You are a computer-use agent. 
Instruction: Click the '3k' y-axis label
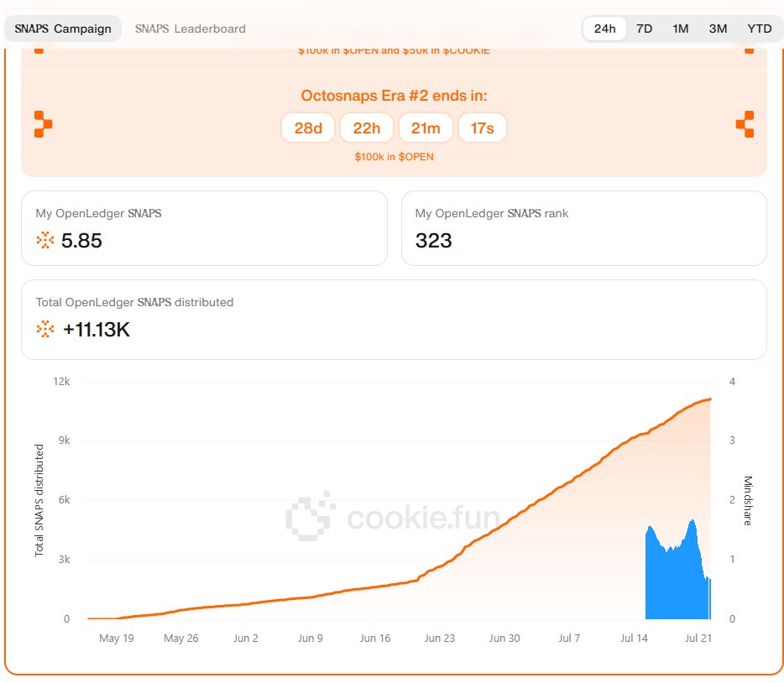coord(64,560)
